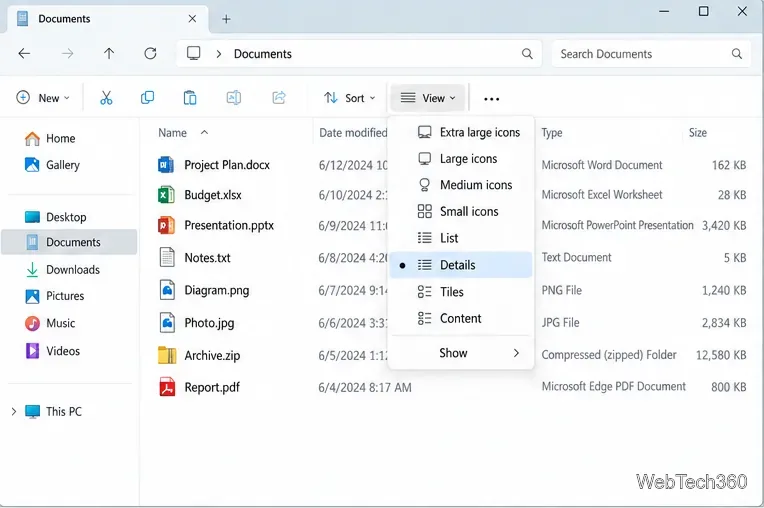Click the Rename icon in toolbar
This screenshot has height=508, width=764.
234,98
